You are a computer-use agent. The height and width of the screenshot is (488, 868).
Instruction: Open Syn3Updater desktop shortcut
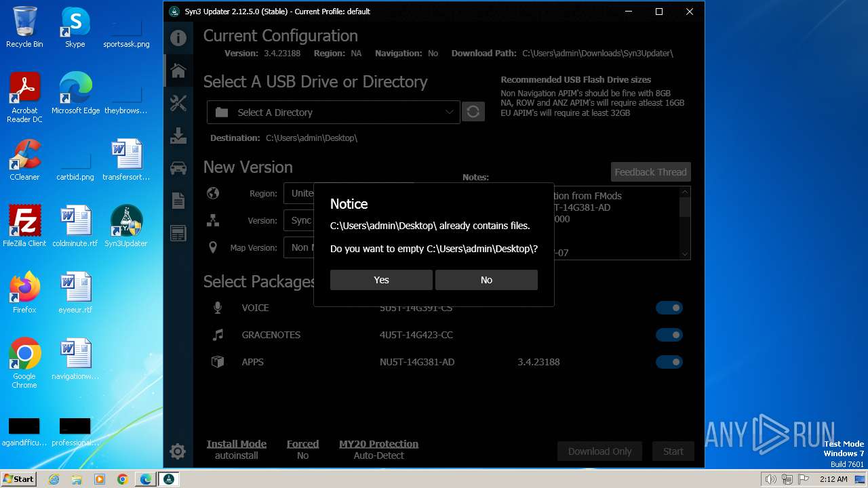tap(126, 226)
